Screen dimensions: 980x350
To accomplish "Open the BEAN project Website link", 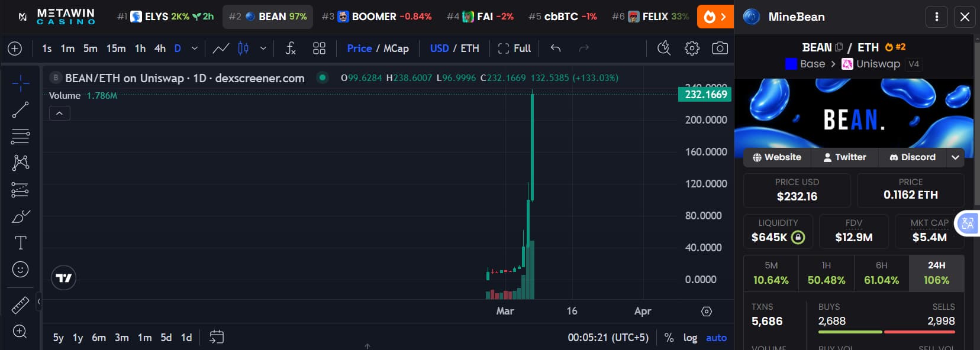I will coord(776,157).
